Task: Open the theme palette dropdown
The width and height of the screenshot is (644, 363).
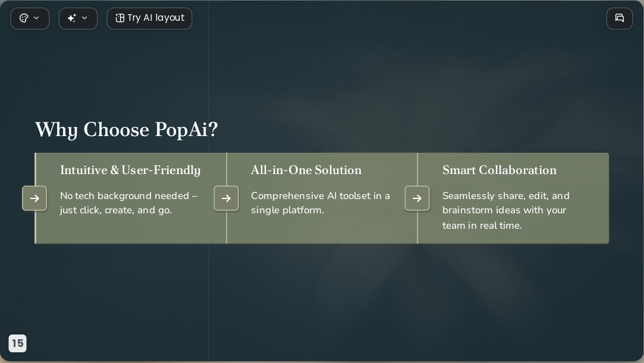Action: (30, 18)
